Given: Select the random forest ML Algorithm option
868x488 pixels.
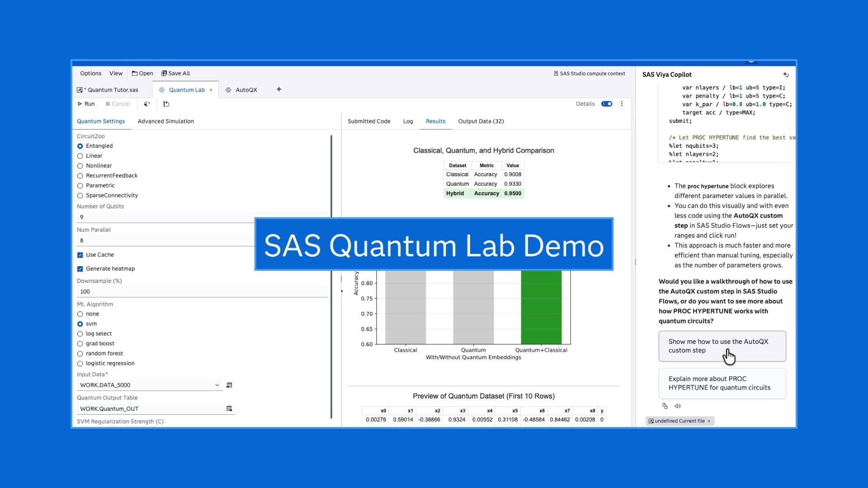Looking at the screenshot, I should (80, 354).
